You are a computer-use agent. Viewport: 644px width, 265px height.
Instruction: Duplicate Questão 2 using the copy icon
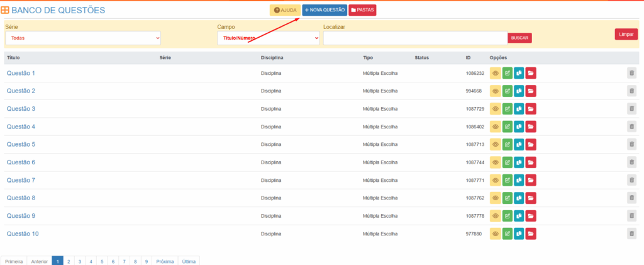click(x=519, y=91)
